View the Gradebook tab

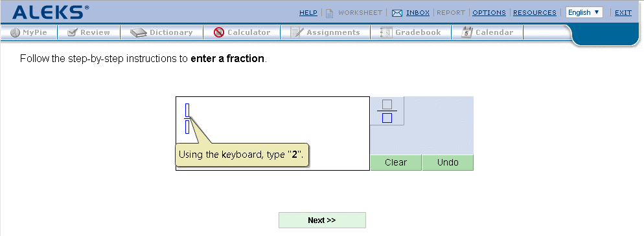pos(411,32)
